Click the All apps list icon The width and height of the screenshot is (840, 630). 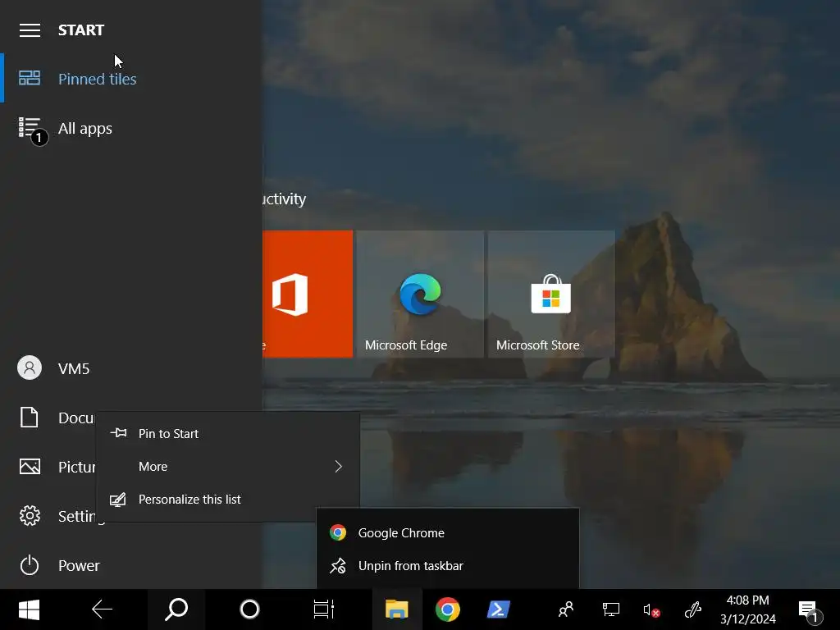pos(30,127)
